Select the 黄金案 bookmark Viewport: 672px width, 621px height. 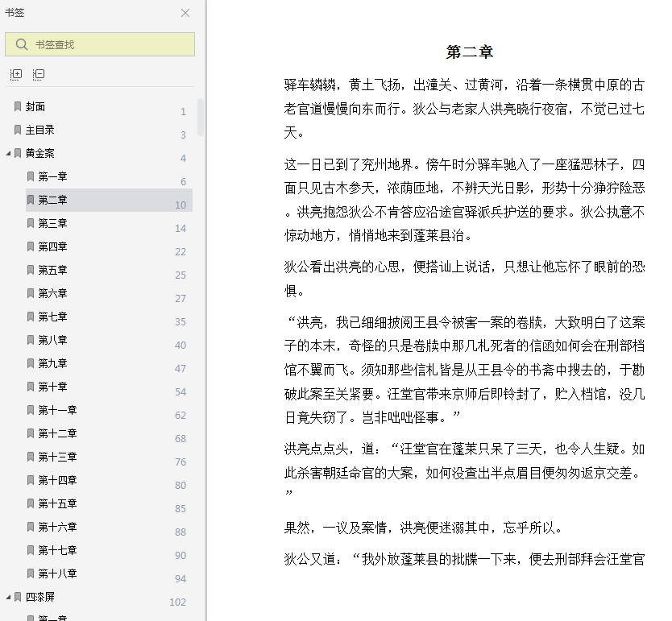pyautogui.click(x=39, y=153)
